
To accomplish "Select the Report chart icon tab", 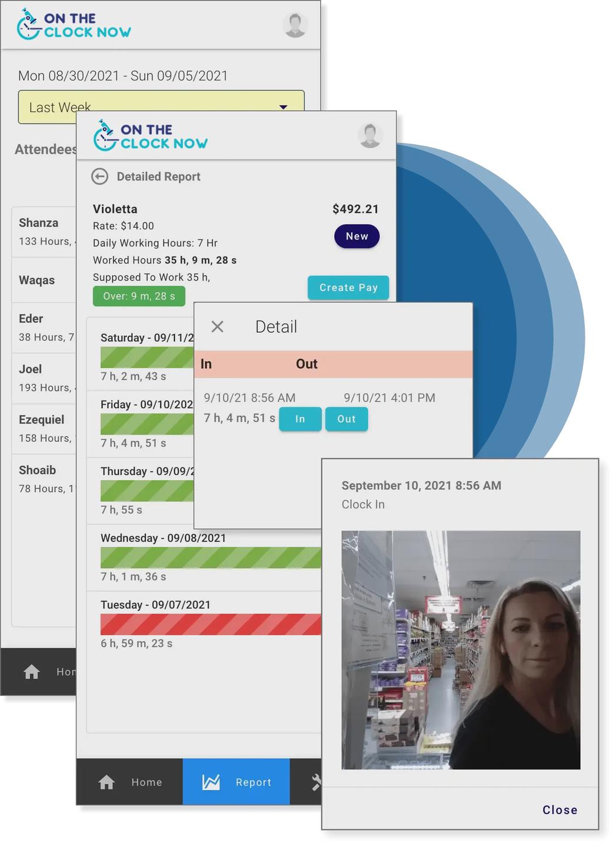I will (211, 782).
